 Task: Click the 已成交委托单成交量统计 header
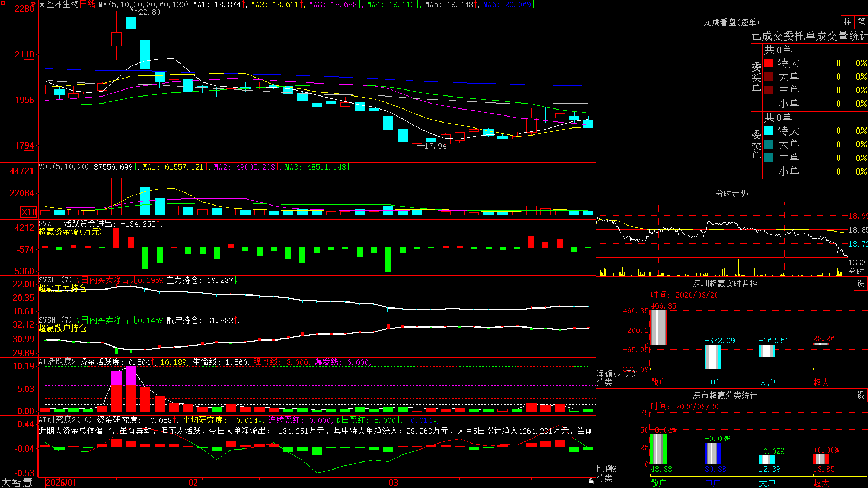click(809, 36)
